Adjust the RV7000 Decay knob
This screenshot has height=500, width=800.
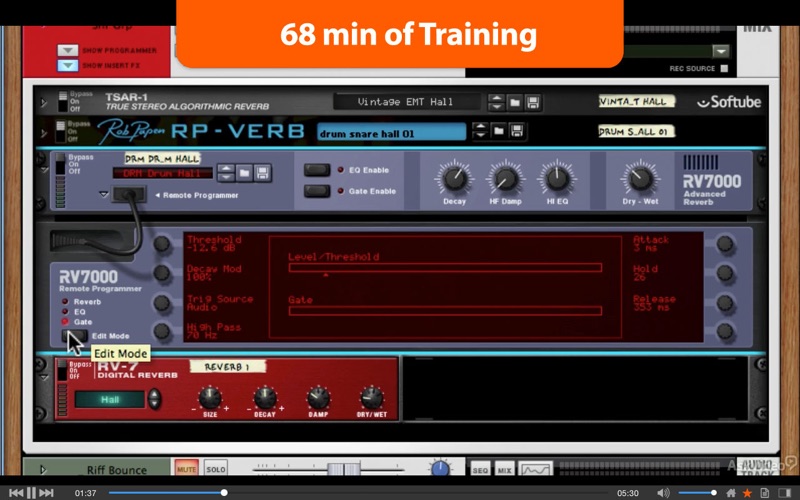click(x=454, y=179)
